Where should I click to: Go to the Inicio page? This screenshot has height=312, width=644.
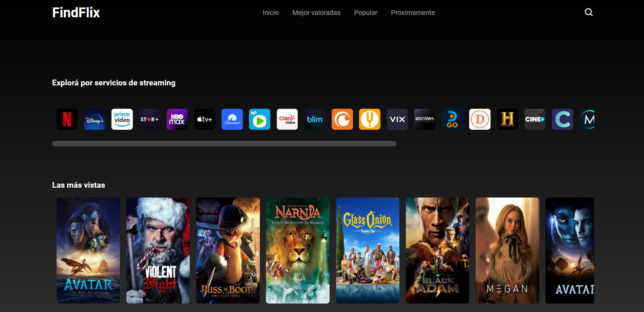pos(271,13)
